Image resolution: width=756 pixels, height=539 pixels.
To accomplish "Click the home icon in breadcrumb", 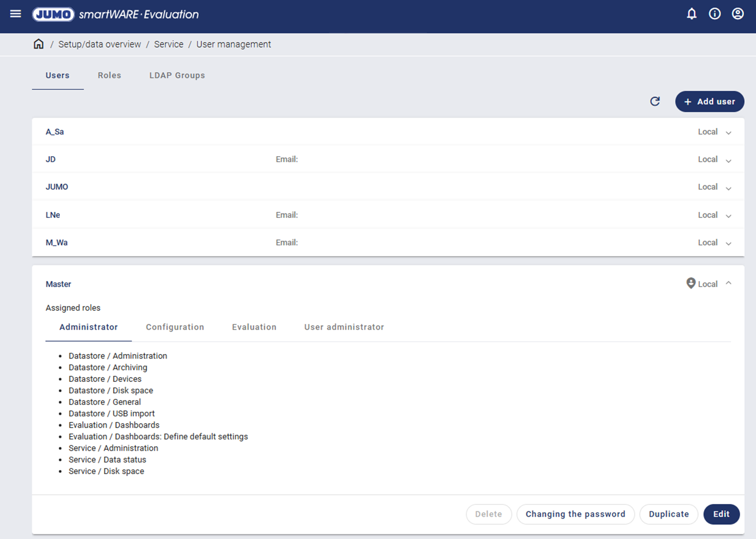I will tap(39, 44).
